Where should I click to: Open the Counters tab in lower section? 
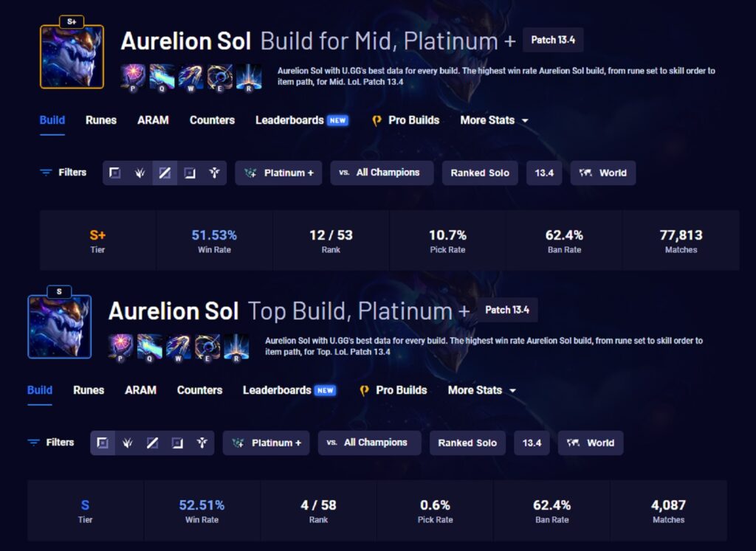[199, 389]
